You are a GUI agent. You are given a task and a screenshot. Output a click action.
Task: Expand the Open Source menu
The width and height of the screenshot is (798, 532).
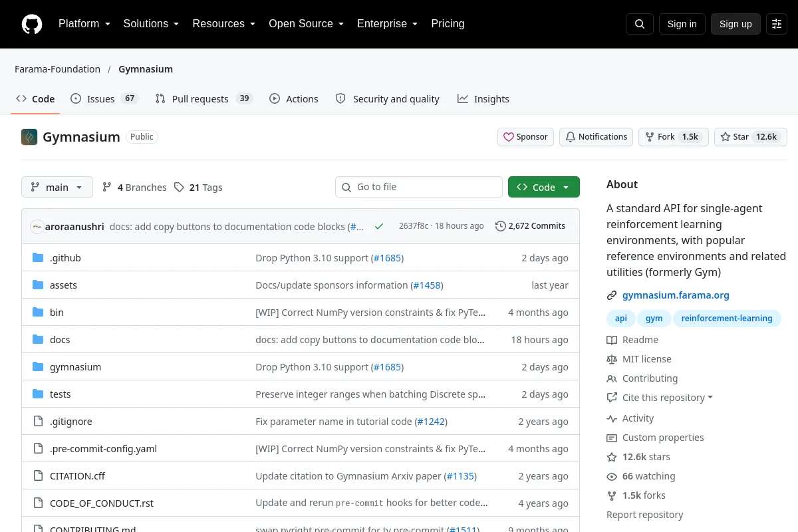(306, 23)
